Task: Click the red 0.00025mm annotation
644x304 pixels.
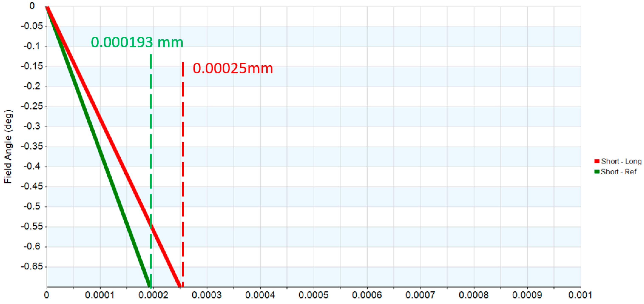Action: tap(233, 68)
